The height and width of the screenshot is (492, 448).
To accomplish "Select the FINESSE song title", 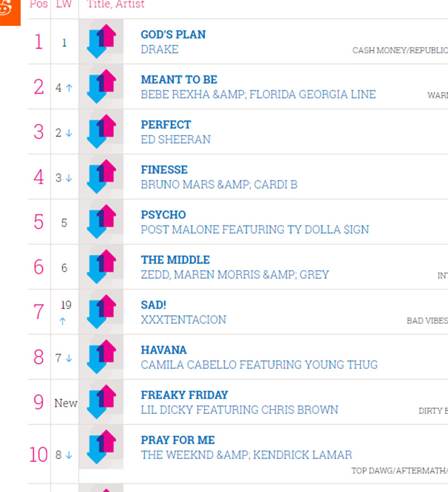I will 164,170.
